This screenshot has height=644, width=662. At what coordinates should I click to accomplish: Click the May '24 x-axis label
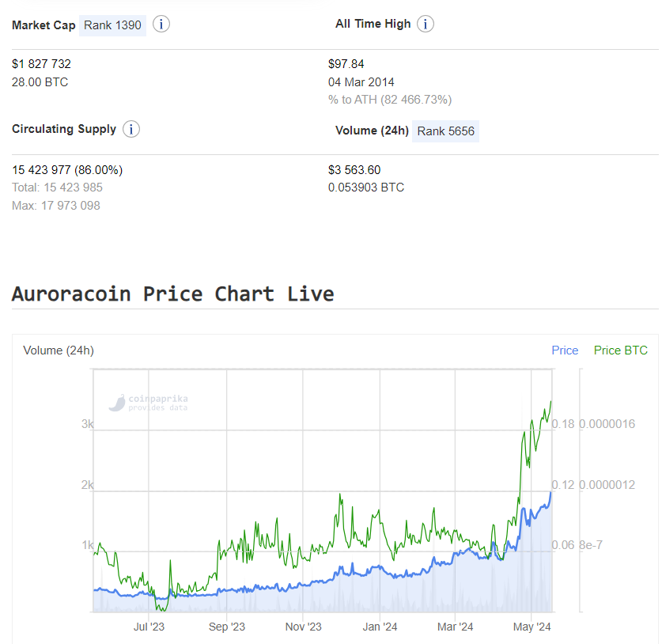click(531, 627)
